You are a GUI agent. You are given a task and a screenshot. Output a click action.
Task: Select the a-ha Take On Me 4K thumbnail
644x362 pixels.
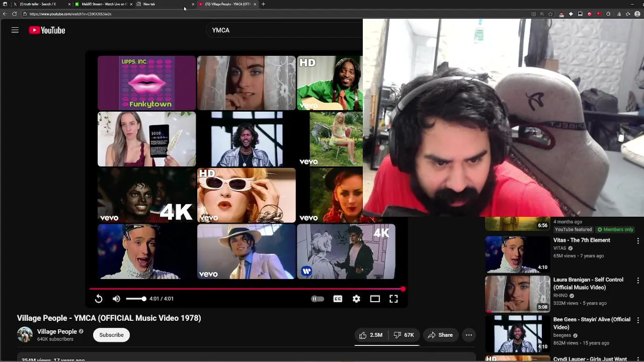(346, 251)
